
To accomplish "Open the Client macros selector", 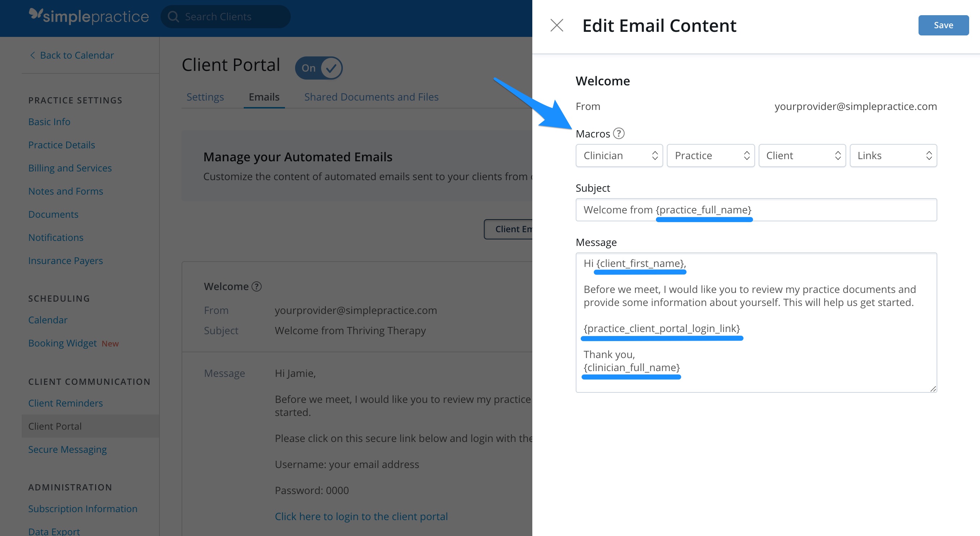I will point(802,155).
